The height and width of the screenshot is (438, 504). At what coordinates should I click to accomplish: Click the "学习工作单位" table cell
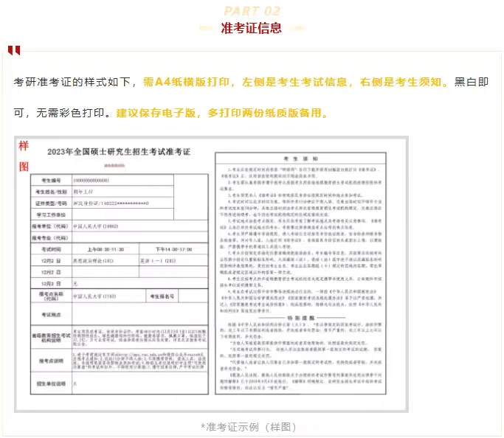(51, 215)
